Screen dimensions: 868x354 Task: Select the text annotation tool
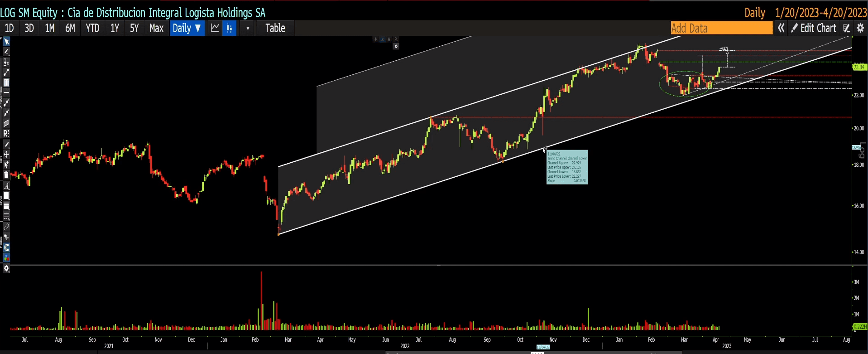point(6,82)
